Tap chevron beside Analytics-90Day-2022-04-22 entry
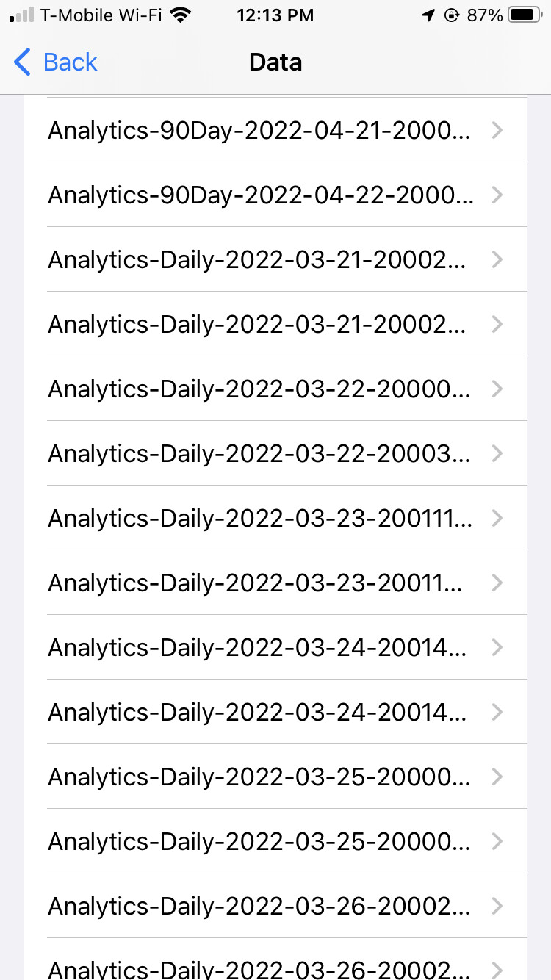The image size is (551, 980). (497, 195)
